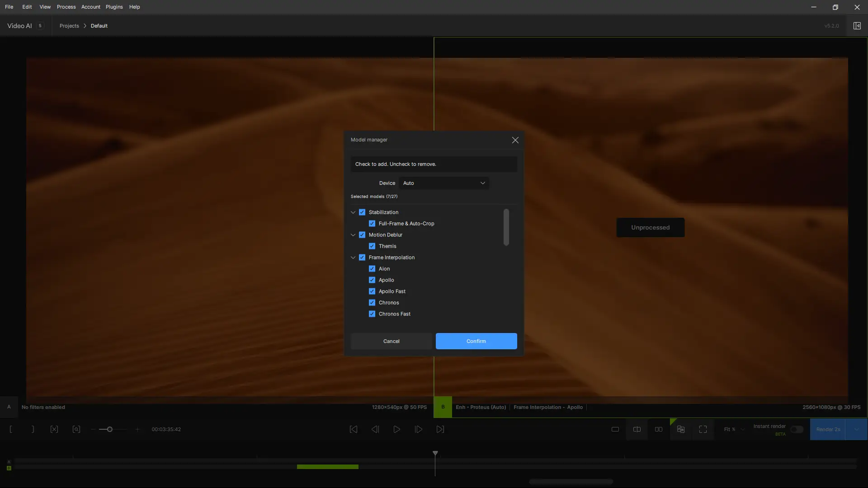
Task: Uncheck the Themis model checkbox
Action: (372, 246)
